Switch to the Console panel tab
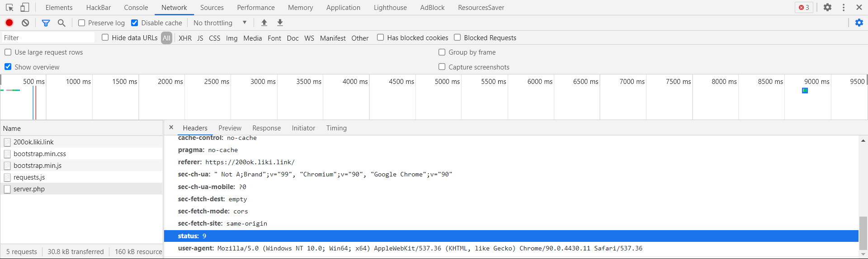This screenshot has height=259, width=868. coord(136,8)
